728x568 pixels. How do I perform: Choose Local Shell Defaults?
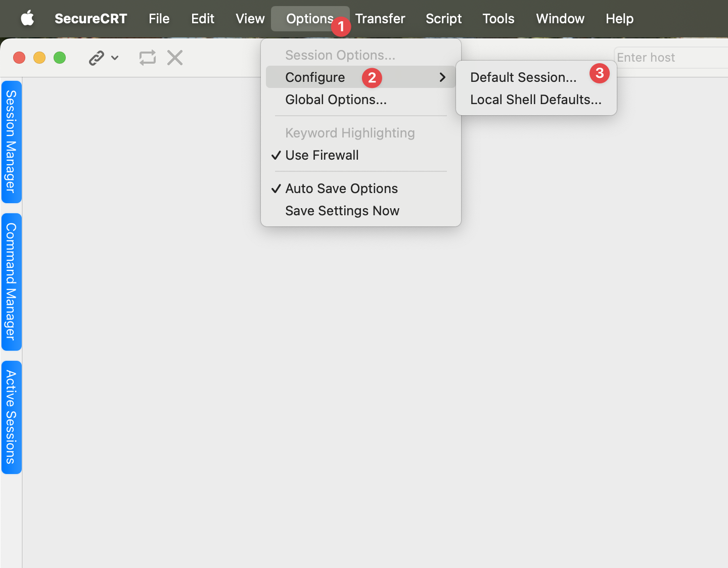(535, 100)
